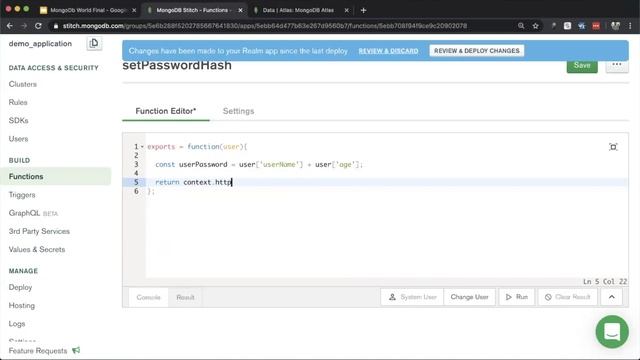Switch to MongoDB World Final browser tab
This screenshot has width=640, height=360.
pyautogui.click(x=88, y=10)
